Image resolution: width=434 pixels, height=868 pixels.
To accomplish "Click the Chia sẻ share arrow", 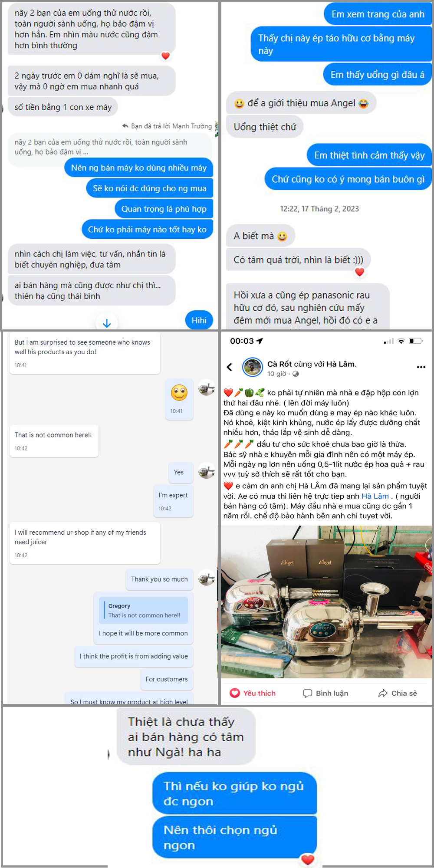I will 383,693.
